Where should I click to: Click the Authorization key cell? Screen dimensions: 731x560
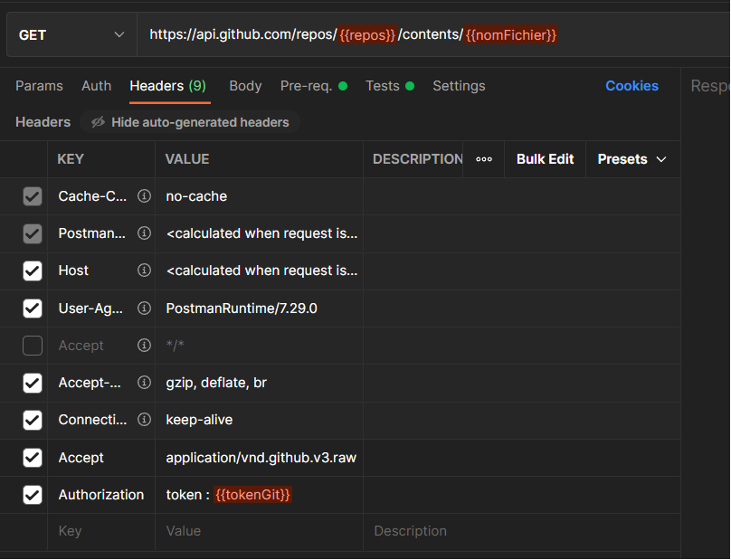click(x=101, y=495)
